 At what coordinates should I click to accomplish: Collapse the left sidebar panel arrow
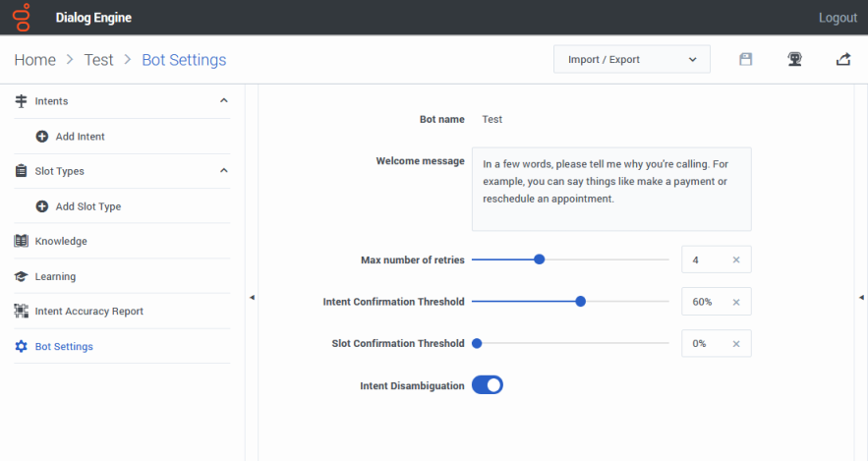[252, 298]
